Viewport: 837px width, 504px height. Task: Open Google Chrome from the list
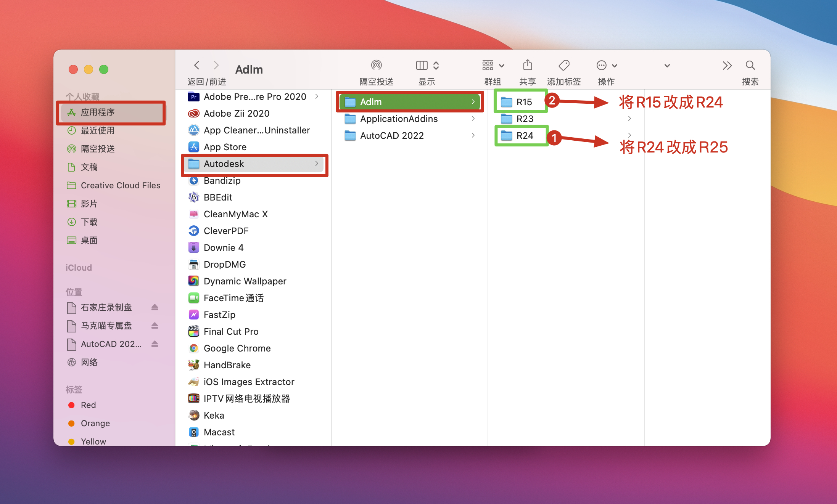pyautogui.click(x=237, y=348)
